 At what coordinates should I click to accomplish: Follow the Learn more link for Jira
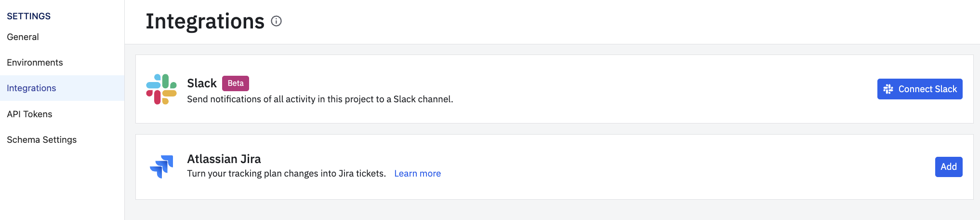pyautogui.click(x=418, y=174)
